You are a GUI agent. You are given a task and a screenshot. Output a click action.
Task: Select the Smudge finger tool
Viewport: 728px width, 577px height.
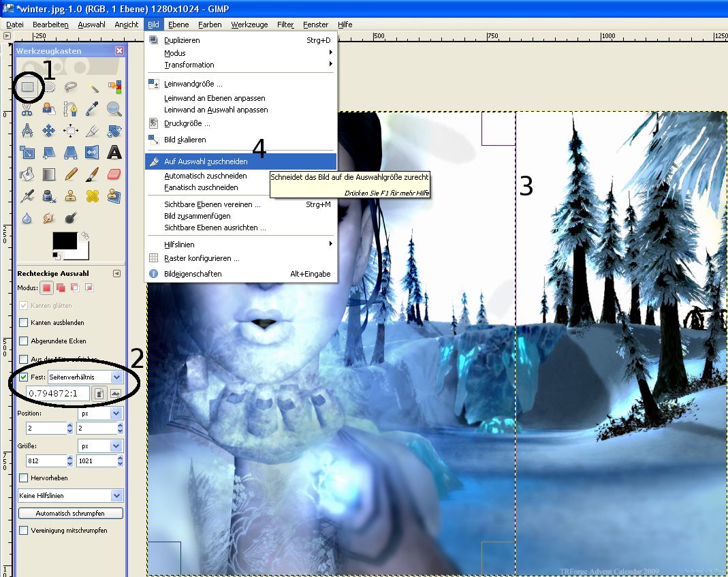pos(49,218)
